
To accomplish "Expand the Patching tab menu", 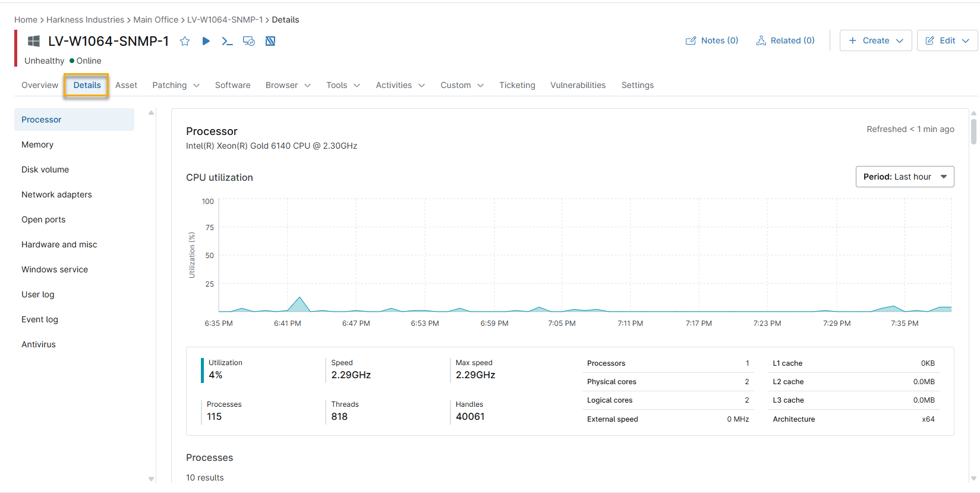I will (x=176, y=85).
